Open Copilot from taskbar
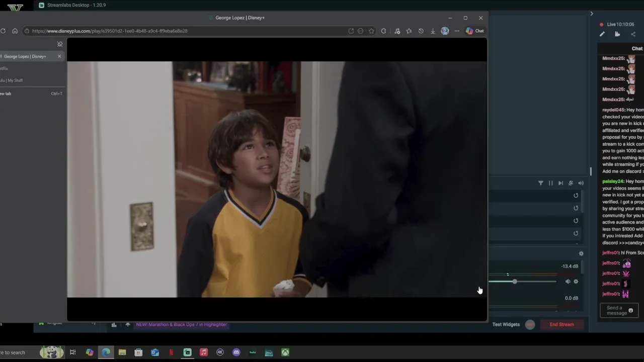644x362 pixels. (90, 352)
